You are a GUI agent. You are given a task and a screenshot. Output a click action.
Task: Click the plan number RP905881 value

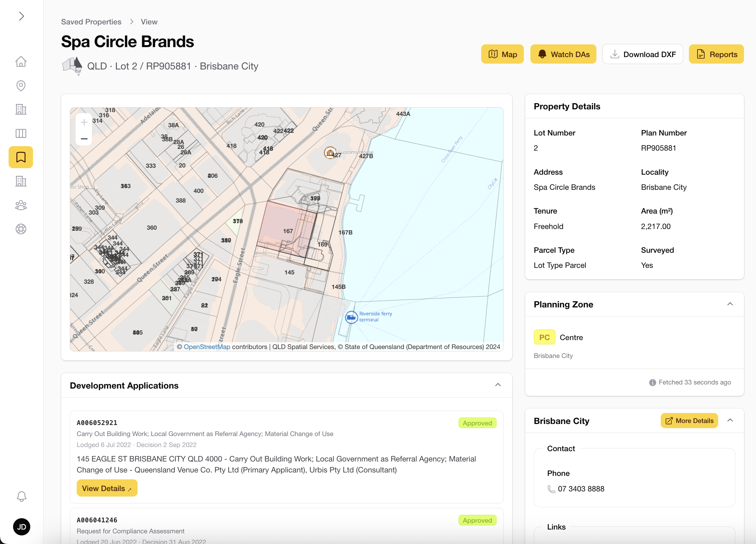(658, 148)
